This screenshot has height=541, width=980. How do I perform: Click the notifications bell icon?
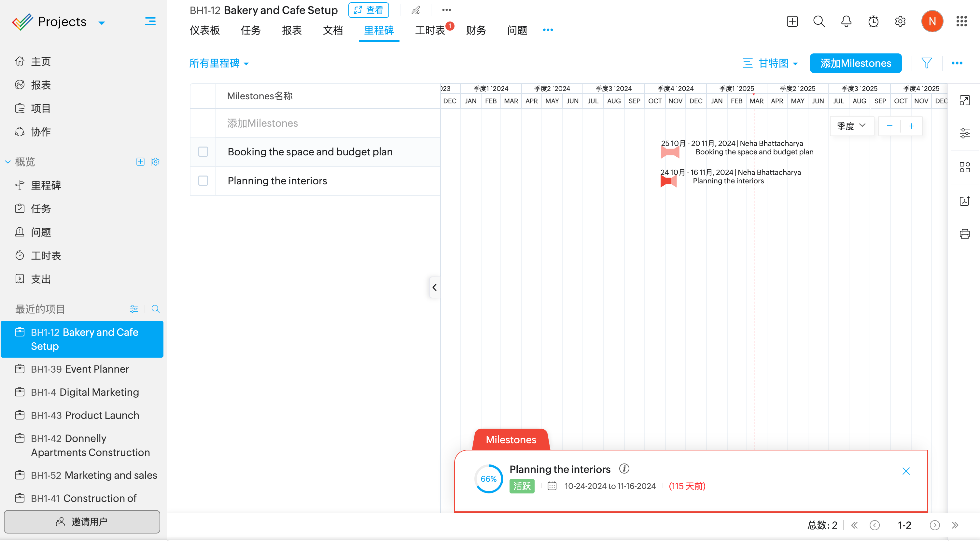(x=846, y=21)
